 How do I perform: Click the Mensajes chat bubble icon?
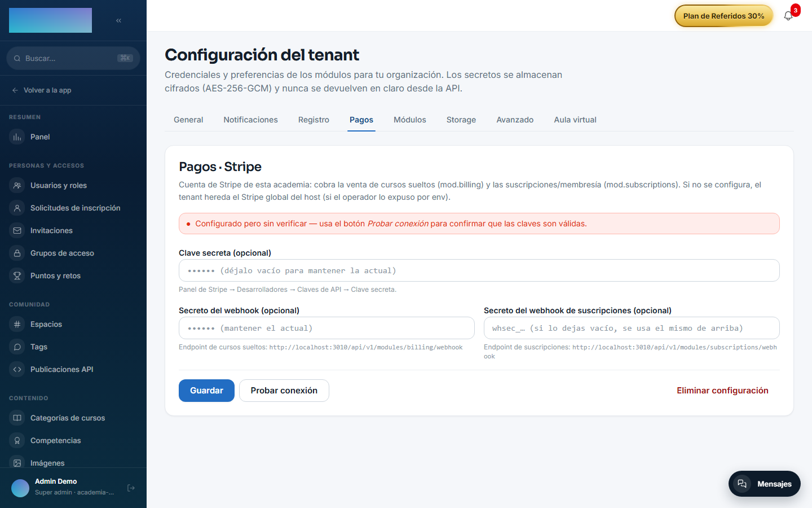742,484
